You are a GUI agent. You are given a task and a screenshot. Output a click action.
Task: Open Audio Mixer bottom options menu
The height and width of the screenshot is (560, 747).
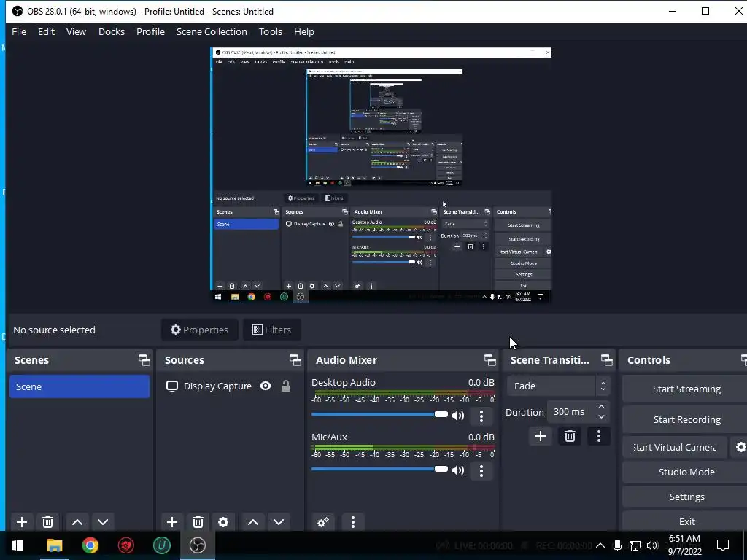(353, 522)
